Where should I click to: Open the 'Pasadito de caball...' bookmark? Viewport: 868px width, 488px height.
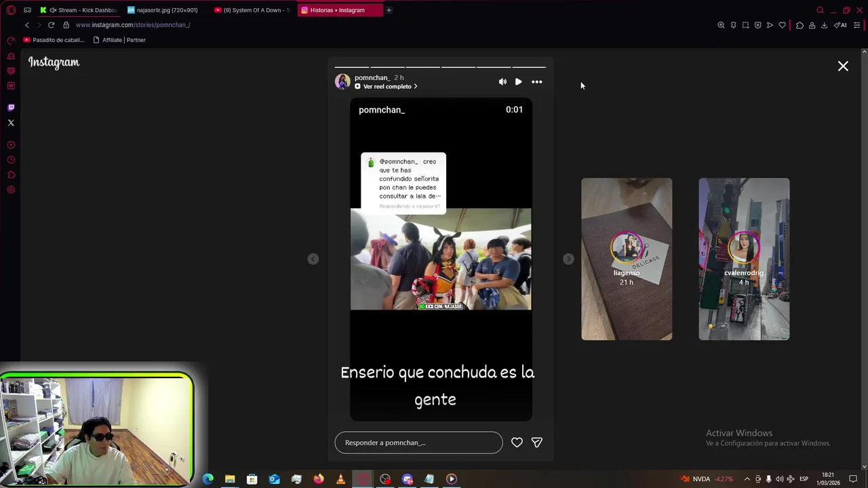[x=54, y=40]
